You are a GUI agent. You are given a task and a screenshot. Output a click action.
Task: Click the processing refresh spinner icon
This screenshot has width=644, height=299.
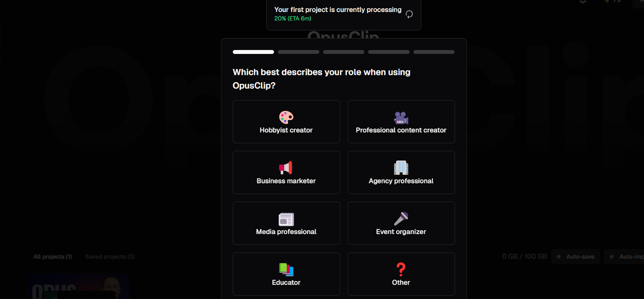point(409,14)
